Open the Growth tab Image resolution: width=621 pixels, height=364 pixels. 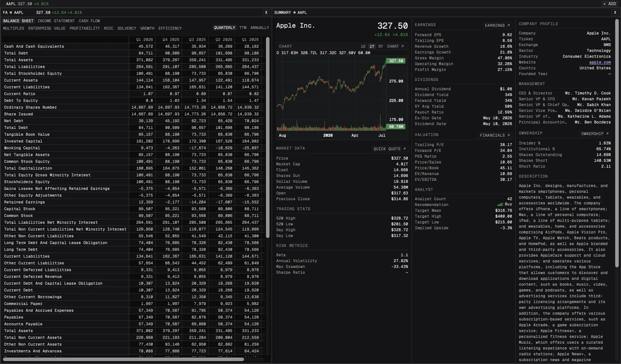click(x=147, y=28)
